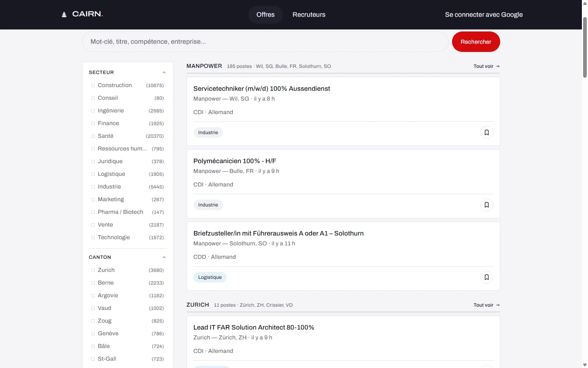Click the page's vertical scrollbar

coord(585,47)
